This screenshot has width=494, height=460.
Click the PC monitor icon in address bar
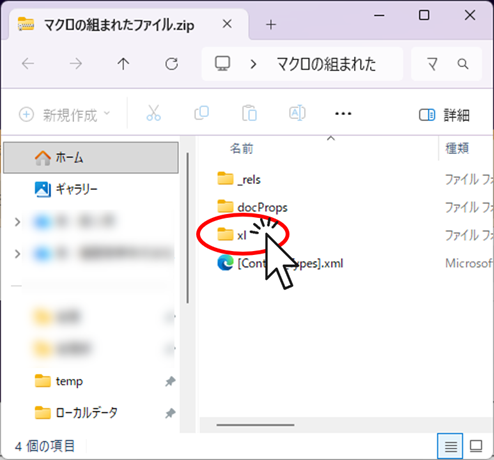point(222,63)
